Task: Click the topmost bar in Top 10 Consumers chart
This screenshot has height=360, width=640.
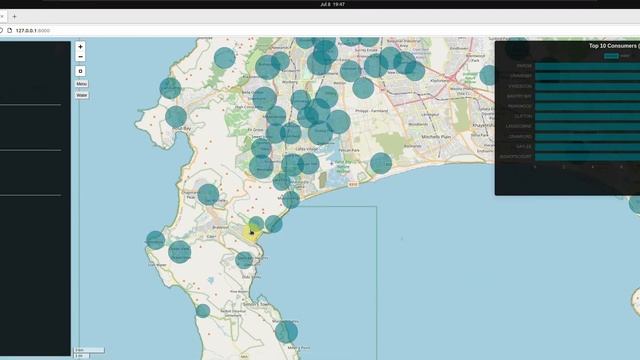Action: pyautogui.click(x=587, y=66)
